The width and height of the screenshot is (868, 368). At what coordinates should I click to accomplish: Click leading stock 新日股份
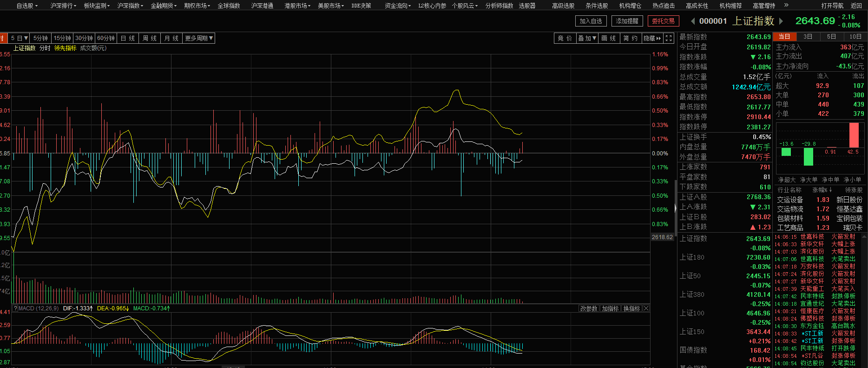pyautogui.click(x=849, y=200)
